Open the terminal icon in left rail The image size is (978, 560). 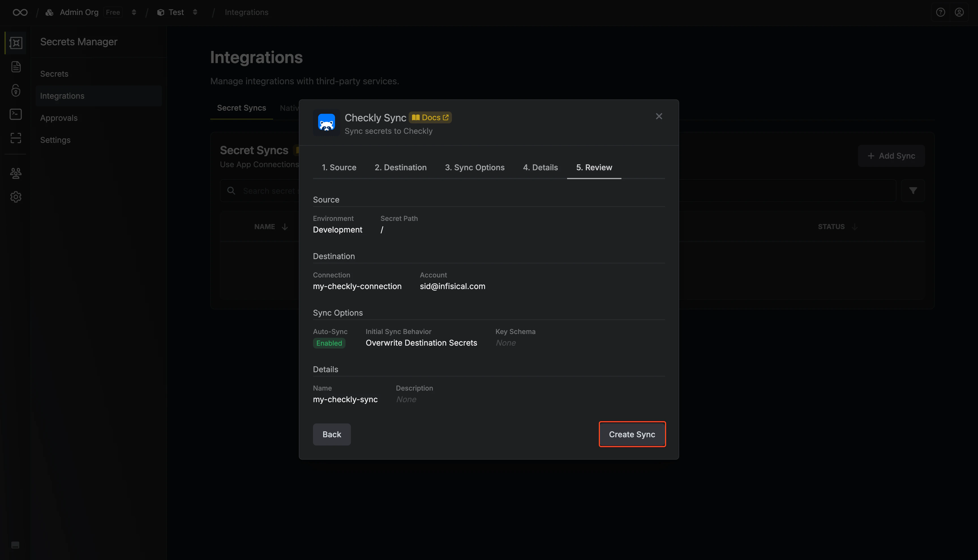pyautogui.click(x=16, y=114)
